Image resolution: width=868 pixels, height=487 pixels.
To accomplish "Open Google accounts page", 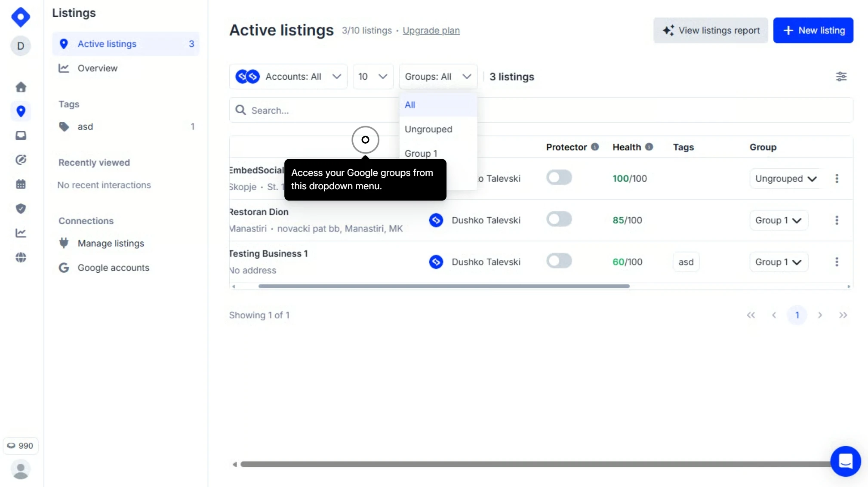I will (126, 268).
